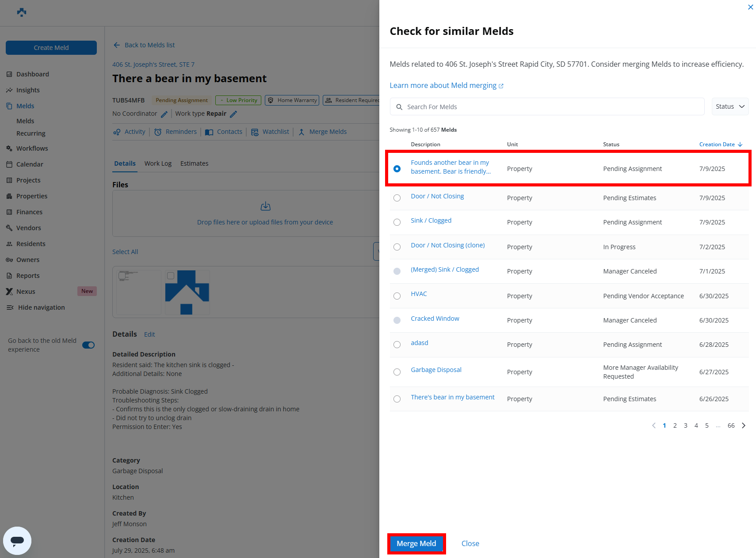Click the Back to Melds list arrow
Viewport: 756px width, 558px height.
(x=117, y=45)
